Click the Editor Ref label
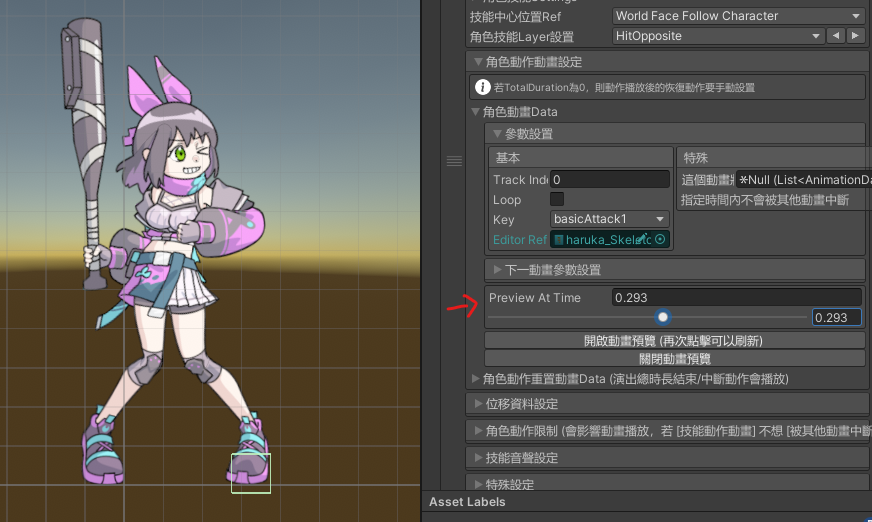The height and width of the screenshot is (522, 872). [519, 240]
